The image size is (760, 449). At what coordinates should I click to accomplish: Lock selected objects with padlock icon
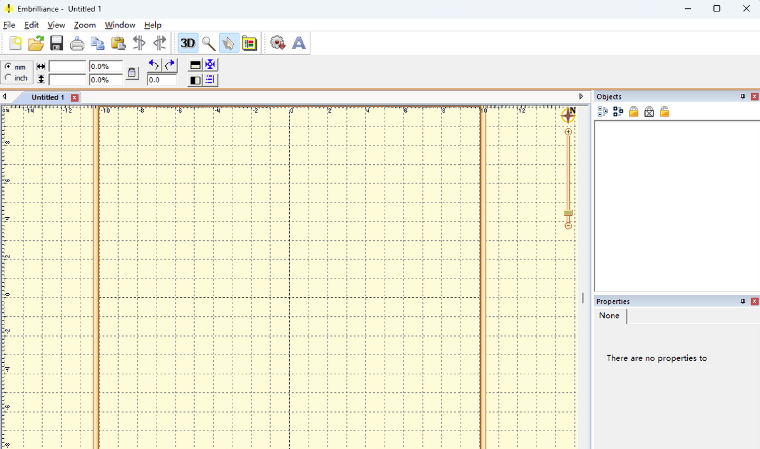633,112
